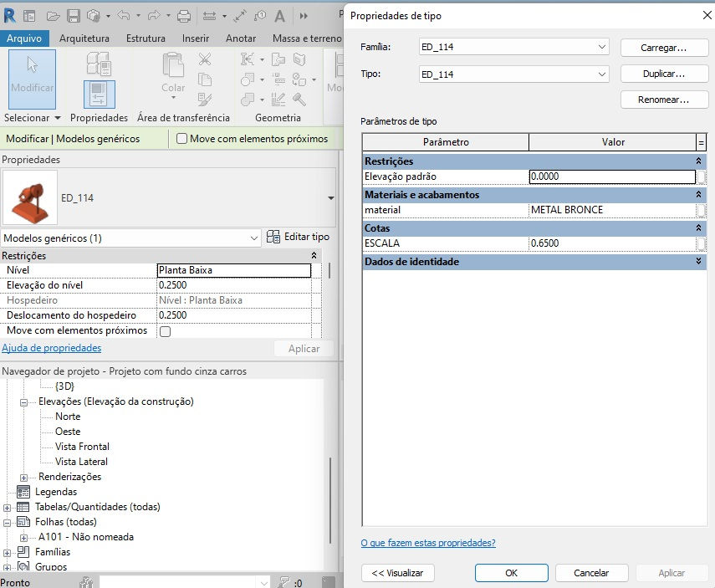This screenshot has height=588, width=715.
Task: Open 'O que fazem estas propriedades?' link
Action: tap(428, 543)
